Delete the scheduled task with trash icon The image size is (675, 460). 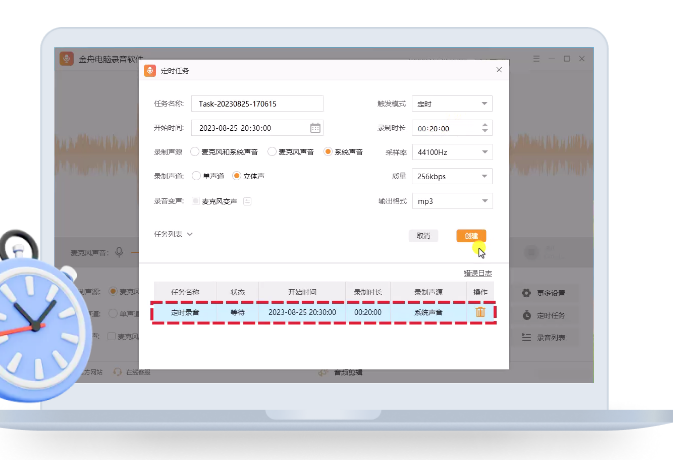pos(480,312)
